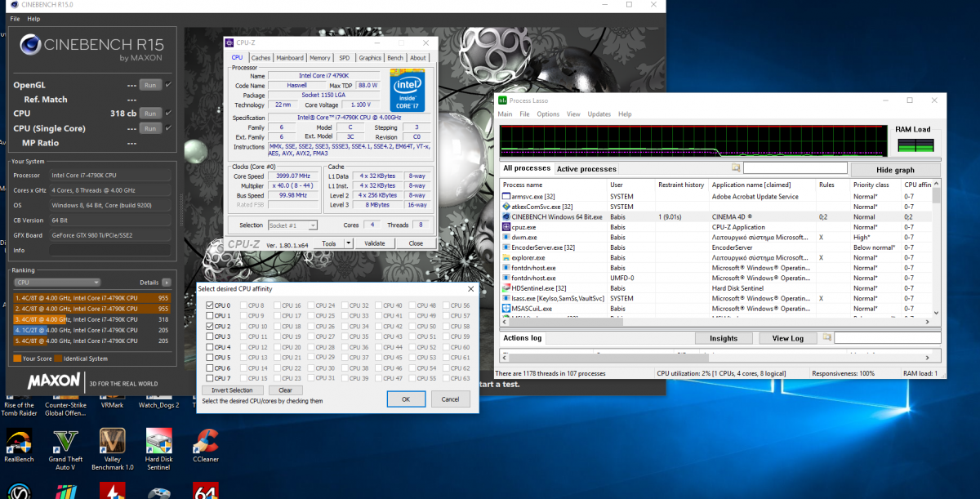Switch to the Memory tab in CPU-Z
Screen dimensions: 980x499
pos(320,58)
